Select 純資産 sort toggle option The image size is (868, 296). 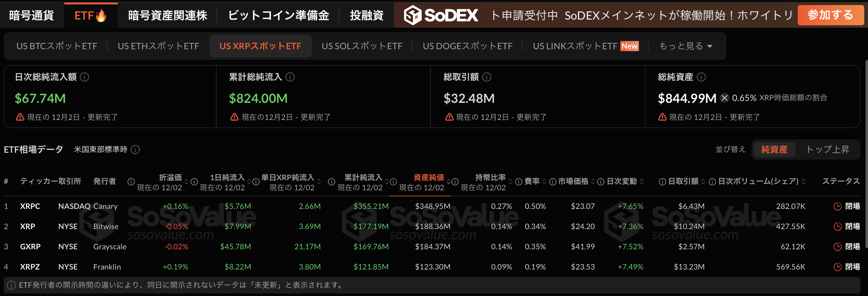774,150
